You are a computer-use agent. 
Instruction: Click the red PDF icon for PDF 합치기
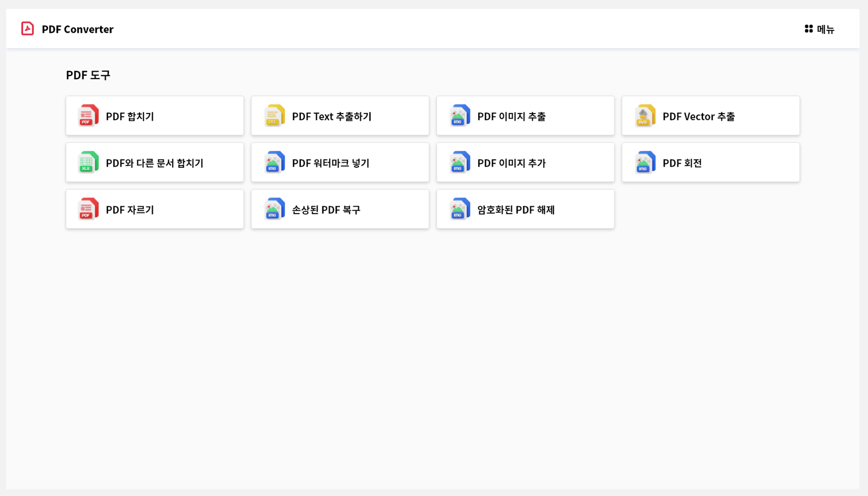[x=88, y=116]
